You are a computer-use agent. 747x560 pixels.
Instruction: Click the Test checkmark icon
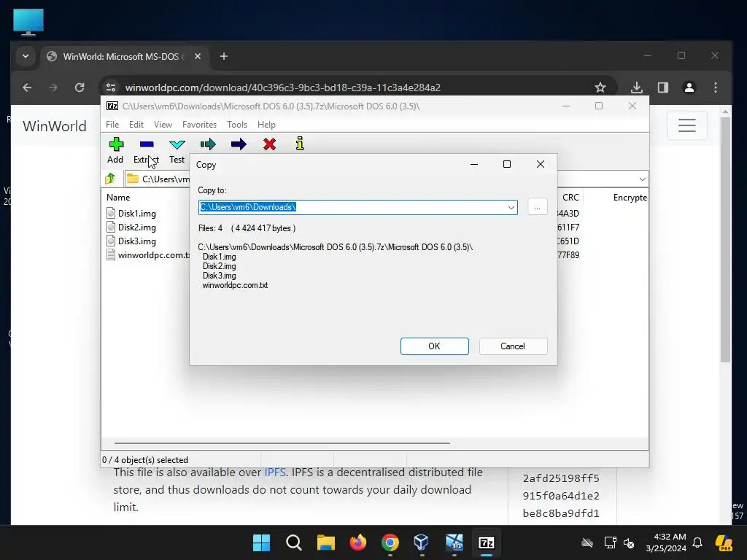tap(177, 144)
